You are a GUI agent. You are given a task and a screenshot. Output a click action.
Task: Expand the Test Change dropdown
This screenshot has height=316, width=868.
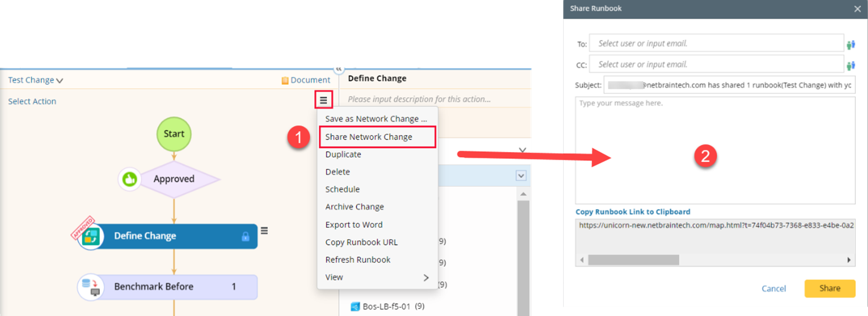click(60, 80)
